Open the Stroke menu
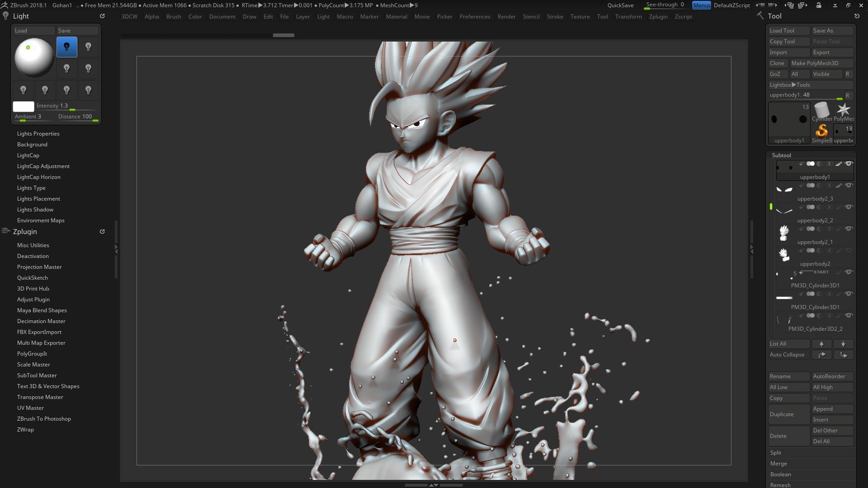Image resolution: width=868 pixels, height=488 pixels. (x=555, y=17)
